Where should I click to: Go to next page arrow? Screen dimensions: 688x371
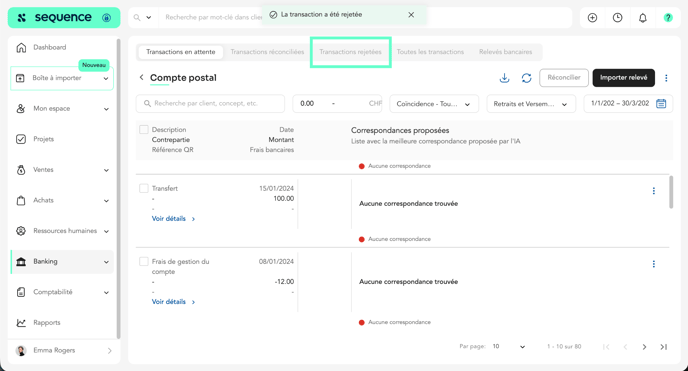644,347
